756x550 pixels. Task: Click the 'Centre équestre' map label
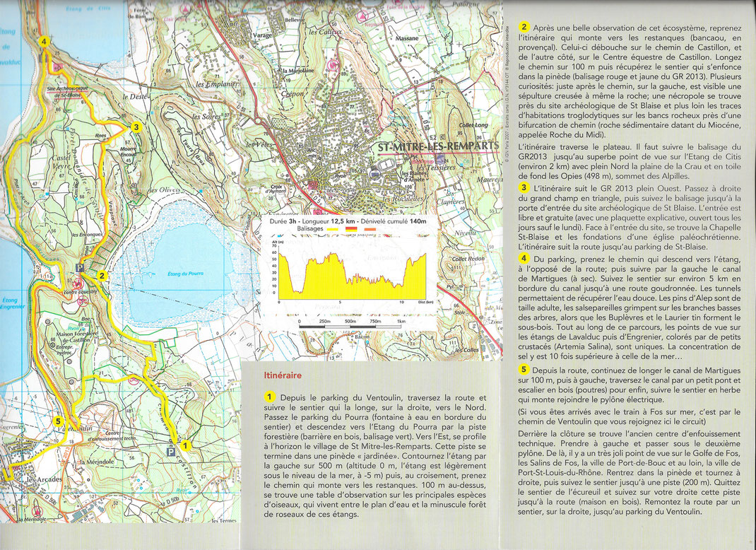pos(81,292)
